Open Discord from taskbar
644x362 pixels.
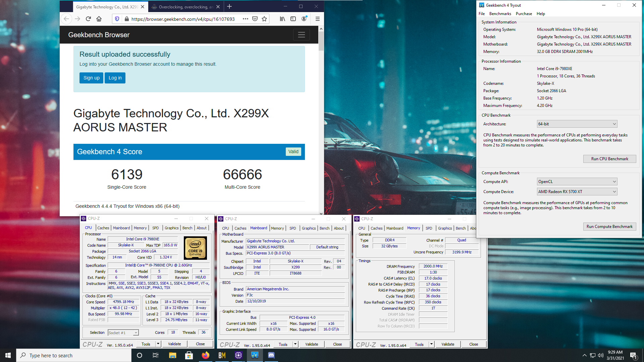tap(271, 355)
